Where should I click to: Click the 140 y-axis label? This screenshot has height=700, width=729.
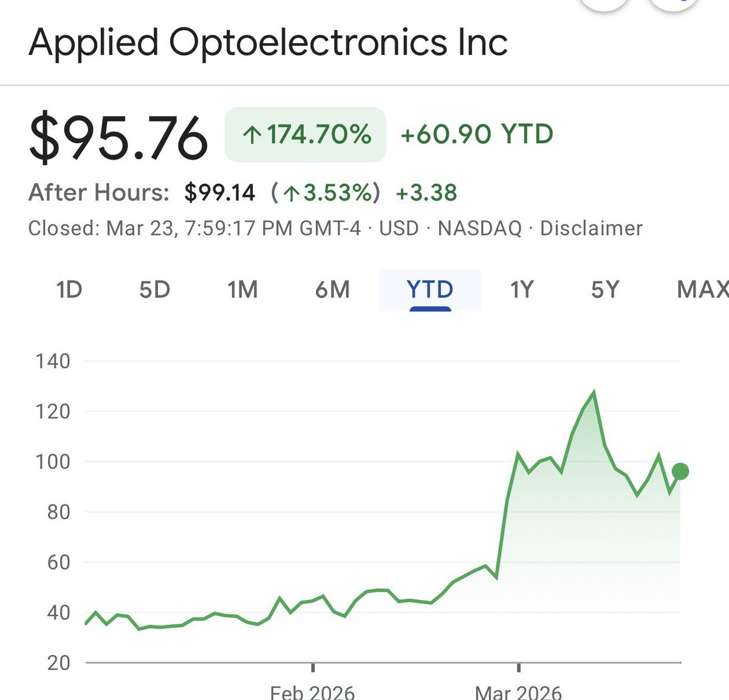53,361
